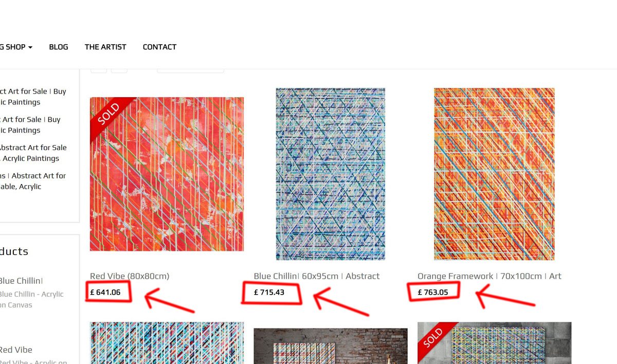Select the £ 715.43 price label

269,293
